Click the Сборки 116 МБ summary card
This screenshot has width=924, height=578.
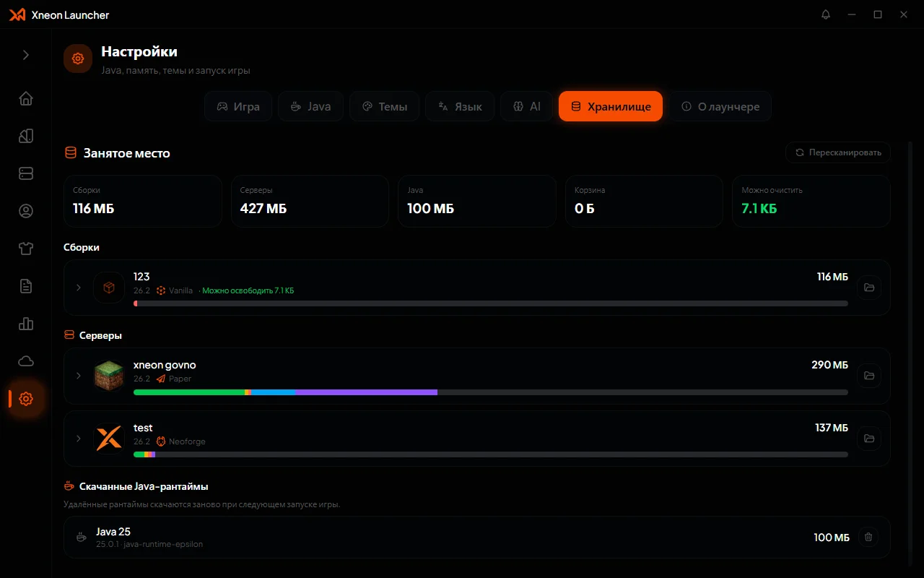pos(143,202)
